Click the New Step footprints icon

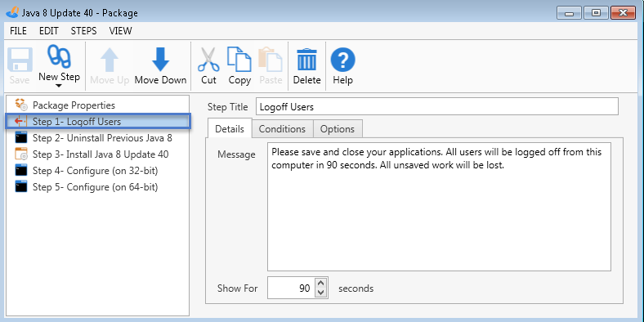tap(59, 56)
